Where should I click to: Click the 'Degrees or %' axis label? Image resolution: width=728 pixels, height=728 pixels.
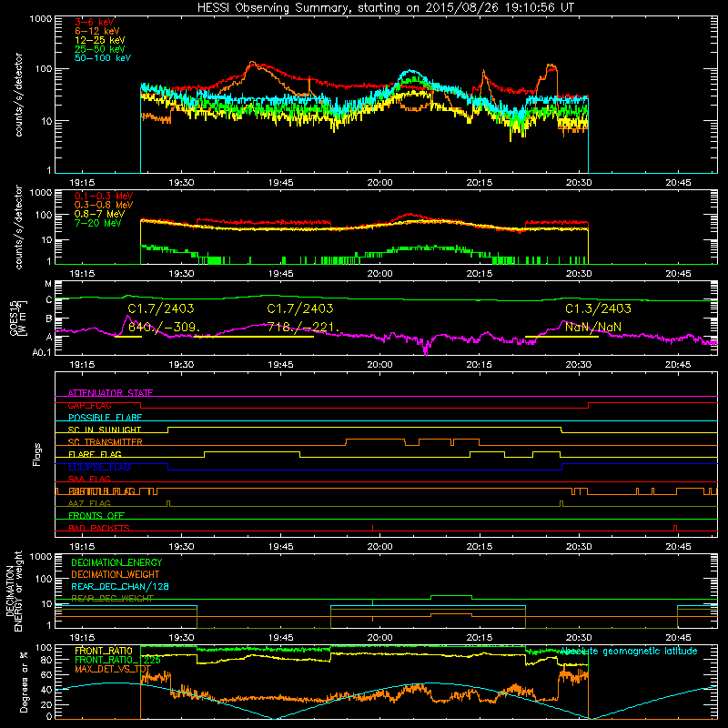pyautogui.click(x=24, y=682)
